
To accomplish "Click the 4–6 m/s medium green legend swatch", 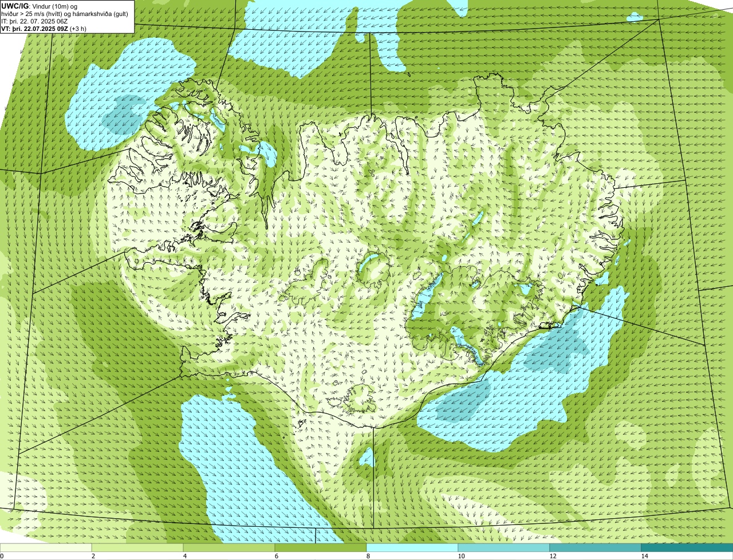I will 229,547.
